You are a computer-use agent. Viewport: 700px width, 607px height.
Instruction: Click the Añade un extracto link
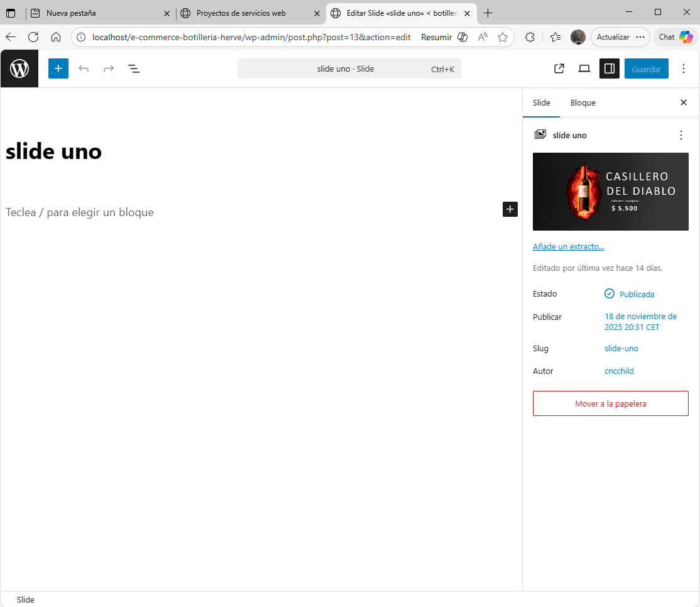click(568, 247)
